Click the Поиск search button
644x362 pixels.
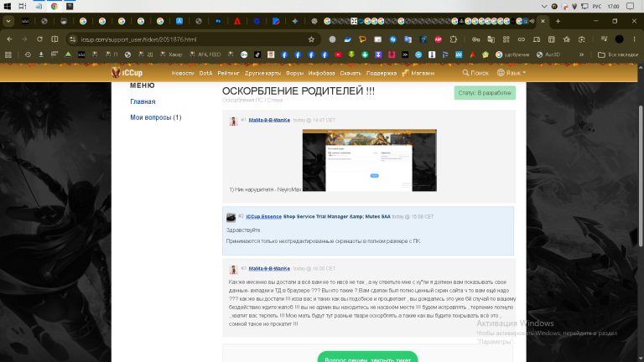coord(475,73)
